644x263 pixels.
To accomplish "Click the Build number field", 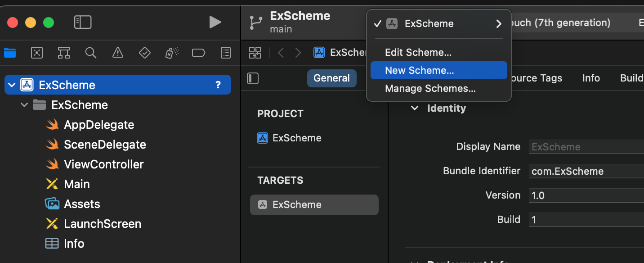I will tap(586, 220).
